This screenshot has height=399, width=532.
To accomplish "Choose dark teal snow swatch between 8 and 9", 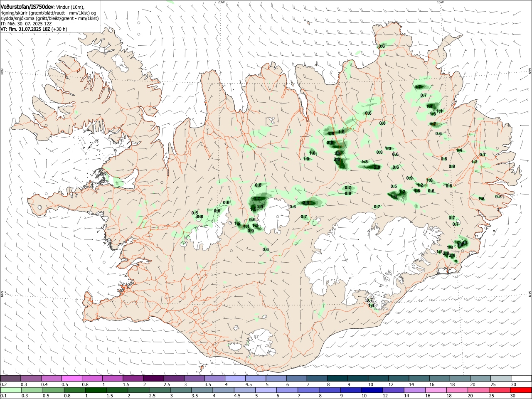I will 337,379.
